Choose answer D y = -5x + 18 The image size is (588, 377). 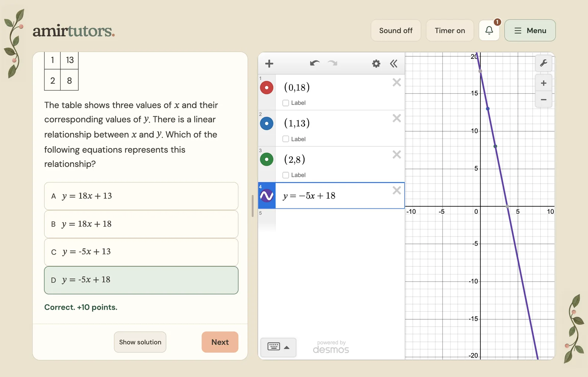[x=141, y=280]
